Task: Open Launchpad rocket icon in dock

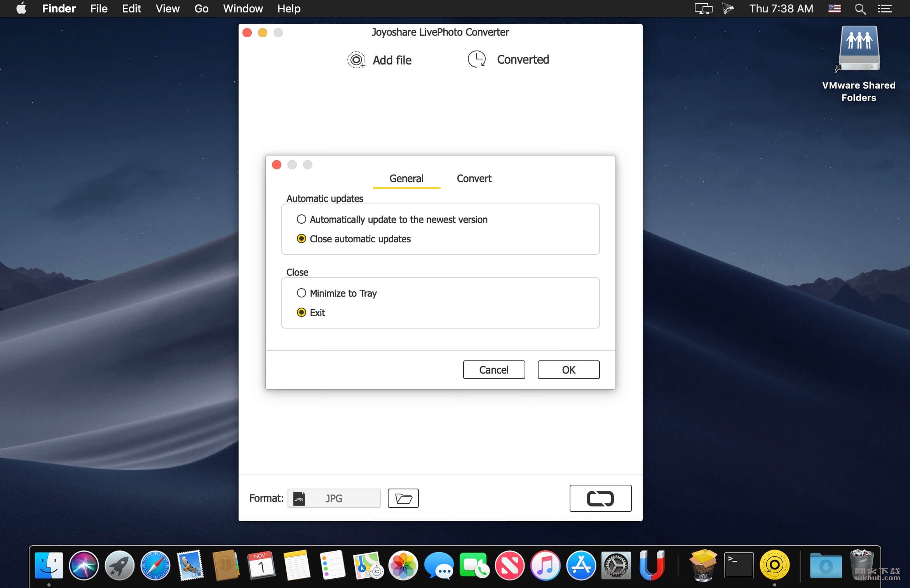Action: [x=119, y=565]
